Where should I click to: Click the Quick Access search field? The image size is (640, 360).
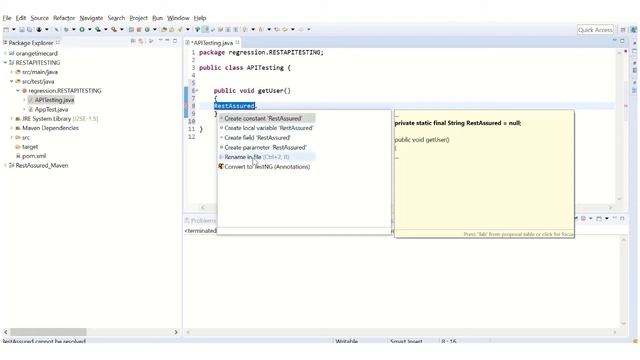pos(595,30)
